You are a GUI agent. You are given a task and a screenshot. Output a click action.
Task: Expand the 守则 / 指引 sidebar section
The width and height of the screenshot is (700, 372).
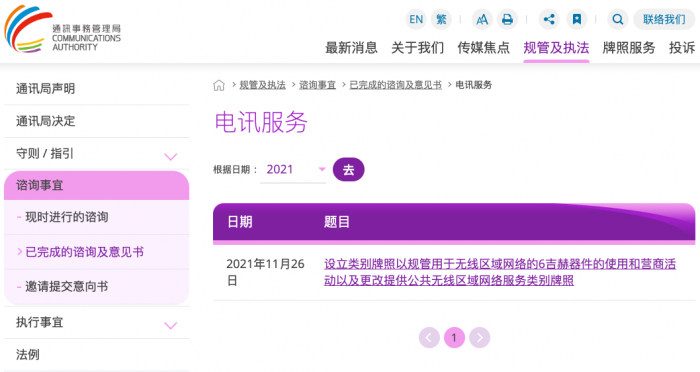click(x=171, y=156)
